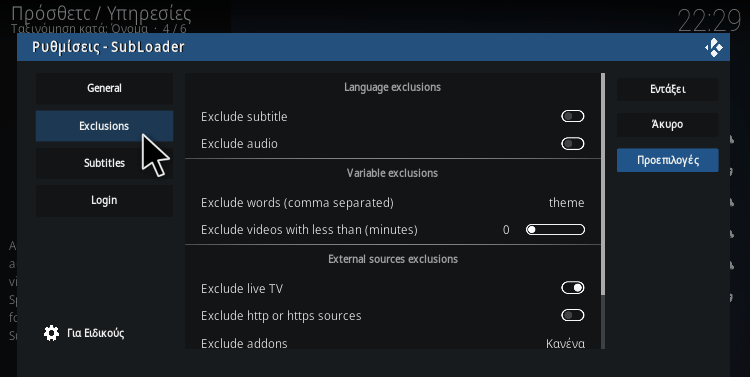Click the Kodi logo icon in dialog header
750x377 pixels.
point(714,47)
